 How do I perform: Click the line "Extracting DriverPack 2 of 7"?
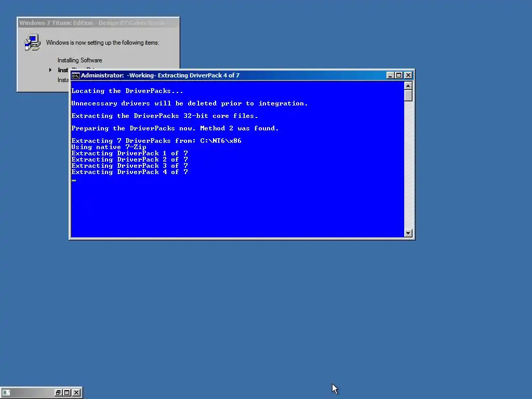coord(129,159)
